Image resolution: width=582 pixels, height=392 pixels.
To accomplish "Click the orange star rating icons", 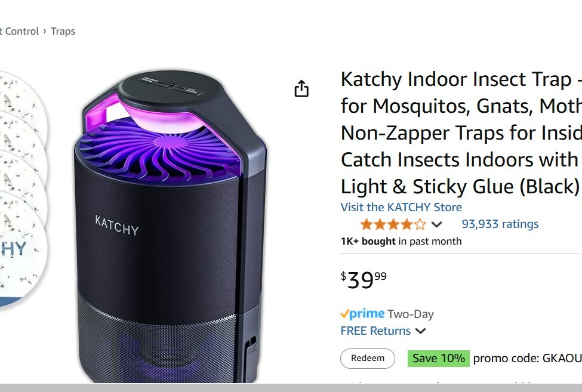I will tap(393, 224).
